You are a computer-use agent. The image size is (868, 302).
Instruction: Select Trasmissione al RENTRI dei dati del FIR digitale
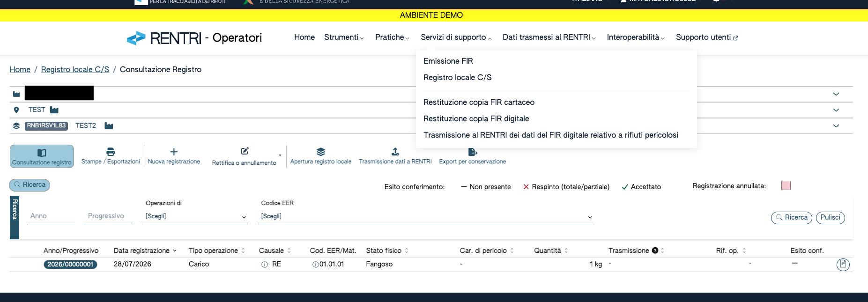click(551, 135)
